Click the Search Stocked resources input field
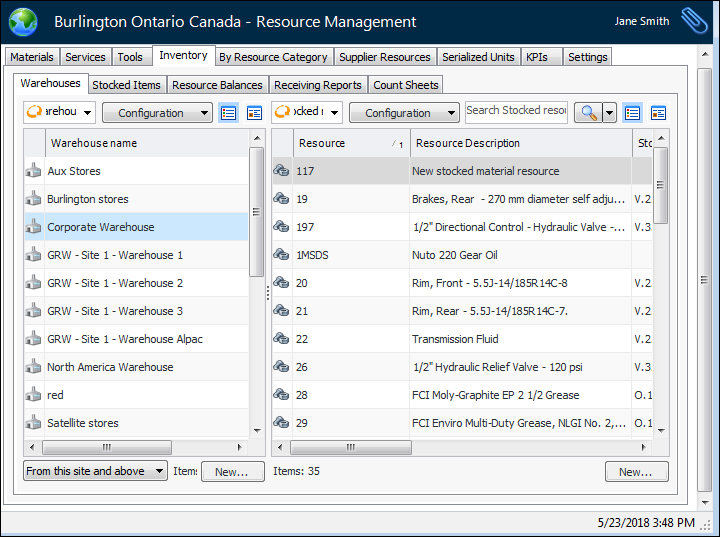Viewport: 720px width, 537px height. [x=516, y=111]
